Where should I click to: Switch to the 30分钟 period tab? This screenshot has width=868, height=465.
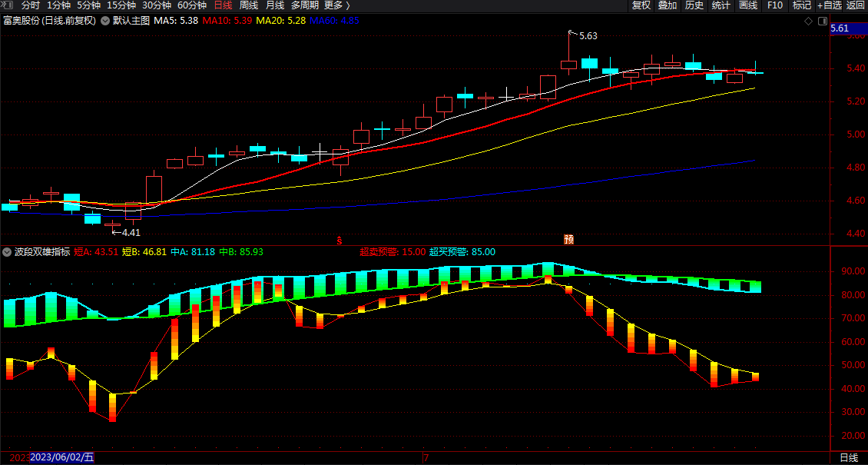[157, 5]
